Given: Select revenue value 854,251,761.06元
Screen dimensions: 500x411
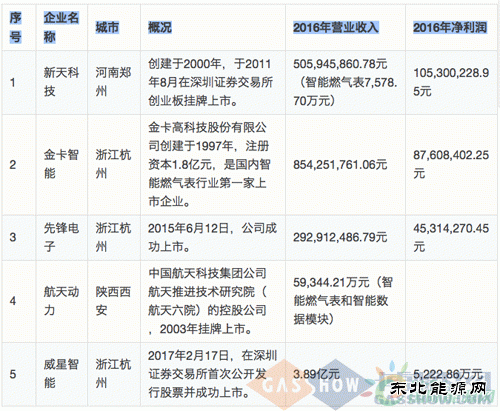Looking at the screenshot, I should [340, 164].
